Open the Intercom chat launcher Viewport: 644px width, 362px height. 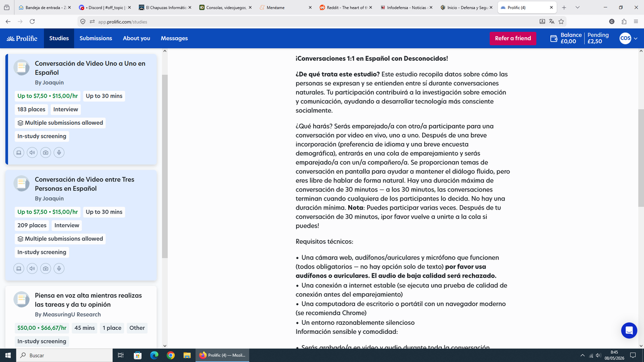[x=629, y=330]
